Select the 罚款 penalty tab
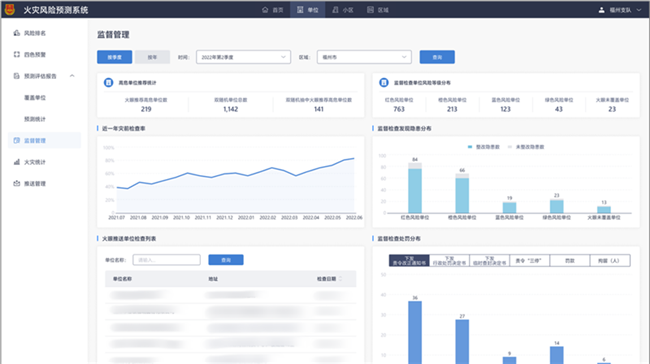Image resolution: width=650 pixels, height=364 pixels. pyautogui.click(x=570, y=260)
